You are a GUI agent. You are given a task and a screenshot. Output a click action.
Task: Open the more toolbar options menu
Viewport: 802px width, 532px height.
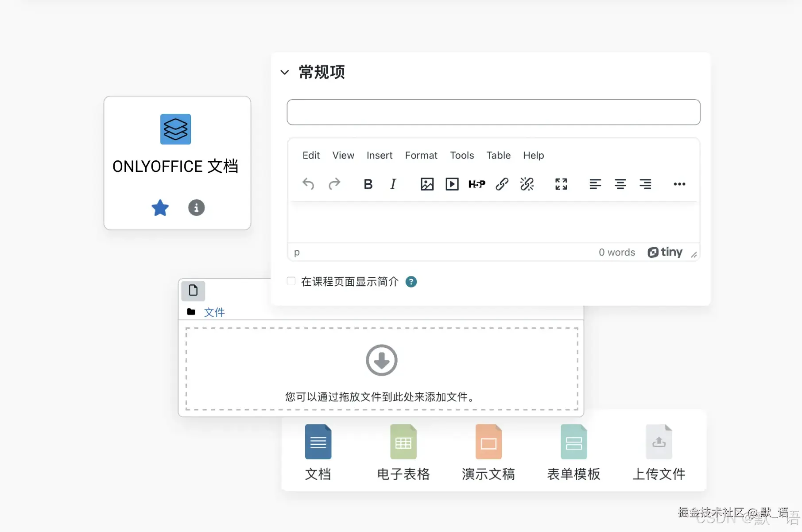click(679, 184)
